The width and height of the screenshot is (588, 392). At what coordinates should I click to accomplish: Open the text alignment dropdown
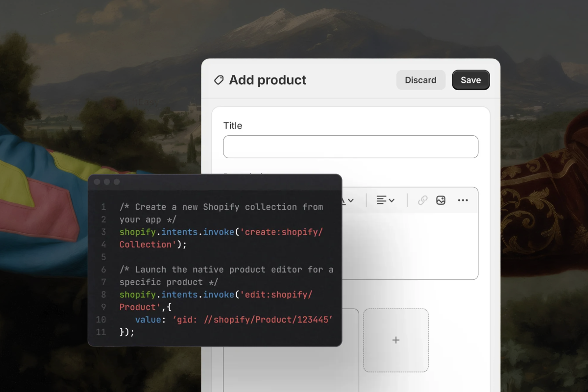(x=385, y=200)
